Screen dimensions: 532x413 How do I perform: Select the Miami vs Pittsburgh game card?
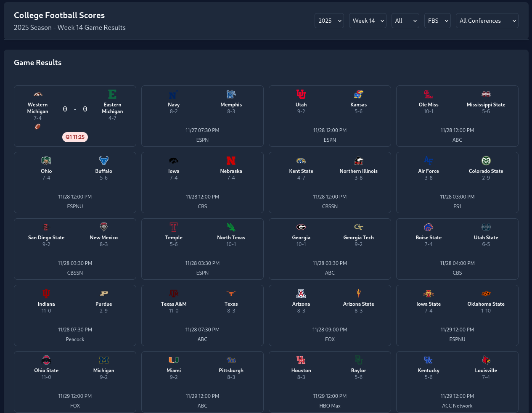pyautogui.click(x=202, y=382)
